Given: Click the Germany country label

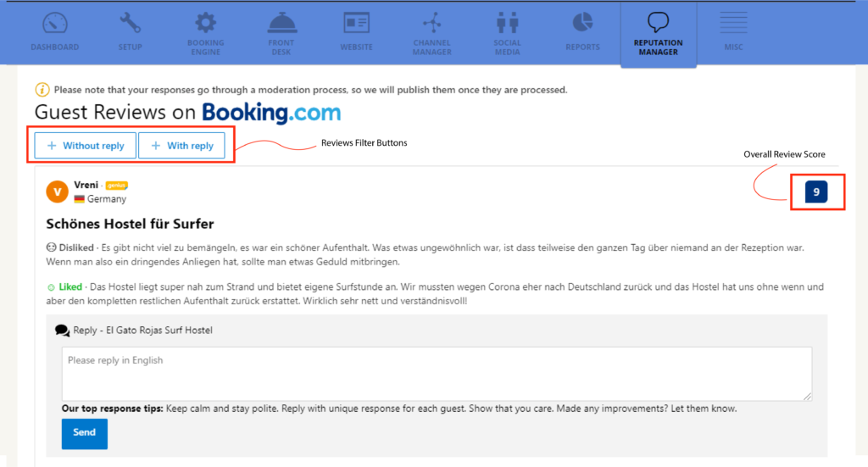Looking at the screenshot, I should tap(107, 199).
